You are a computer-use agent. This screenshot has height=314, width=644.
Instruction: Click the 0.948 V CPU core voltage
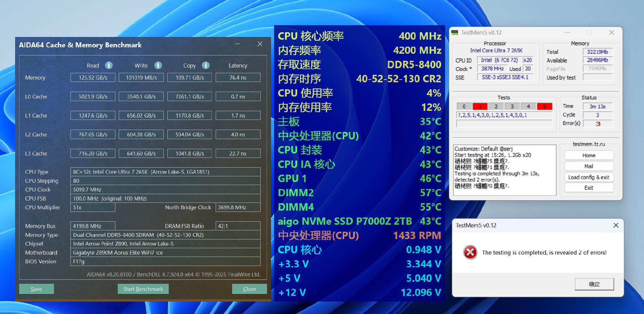pos(424,250)
